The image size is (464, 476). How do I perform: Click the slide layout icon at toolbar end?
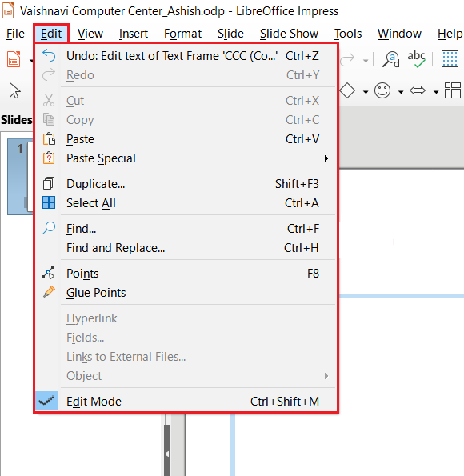[x=453, y=90]
